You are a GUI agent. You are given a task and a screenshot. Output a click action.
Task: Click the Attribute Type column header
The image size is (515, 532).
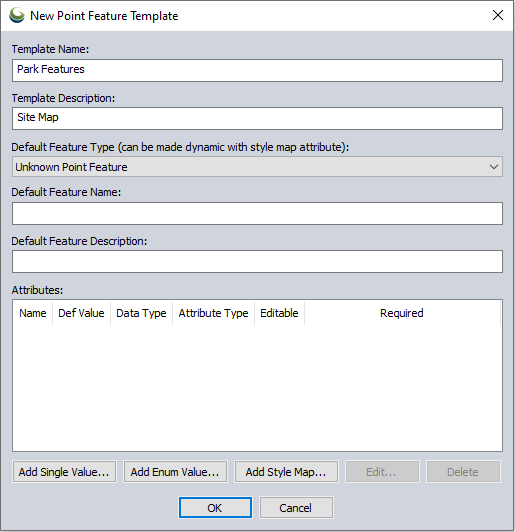pos(213,313)
